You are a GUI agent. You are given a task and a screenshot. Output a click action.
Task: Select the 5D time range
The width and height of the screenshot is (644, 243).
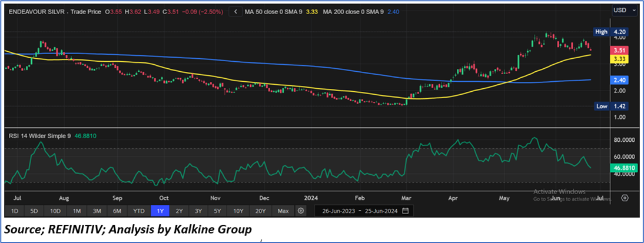34,211
